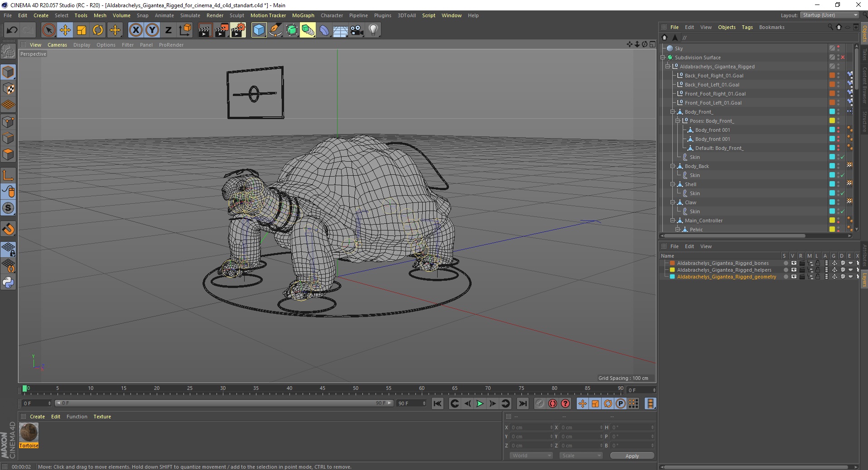Screen dimensions: 868x470
Task: Open the World coordinate dropdown
Action: coord(531,456)
